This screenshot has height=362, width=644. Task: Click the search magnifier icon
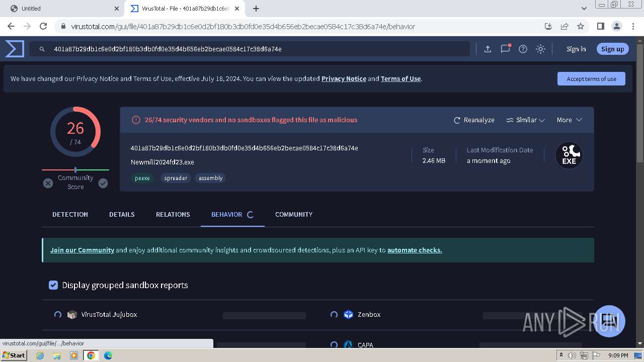tap(42, 49)
